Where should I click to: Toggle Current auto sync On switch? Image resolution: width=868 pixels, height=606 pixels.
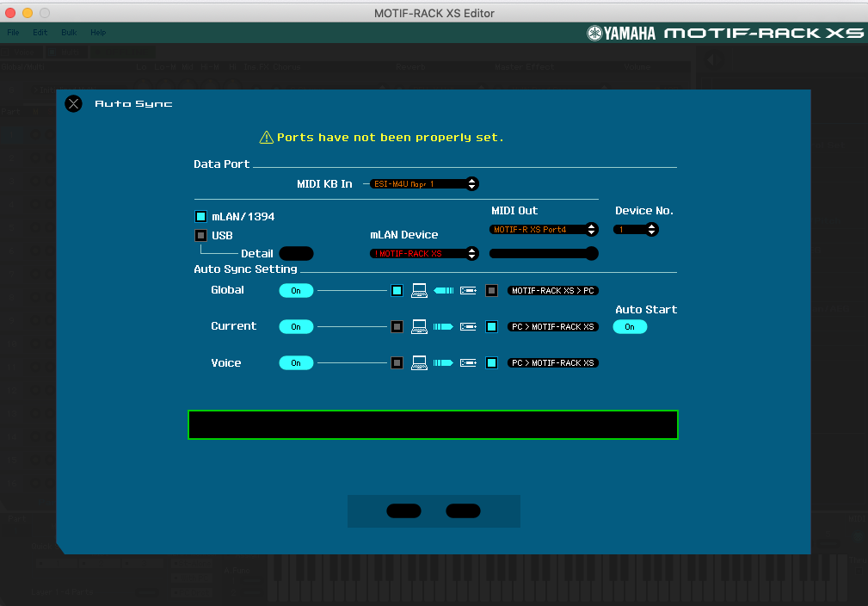pyautogui.click(x=296, y=327)
